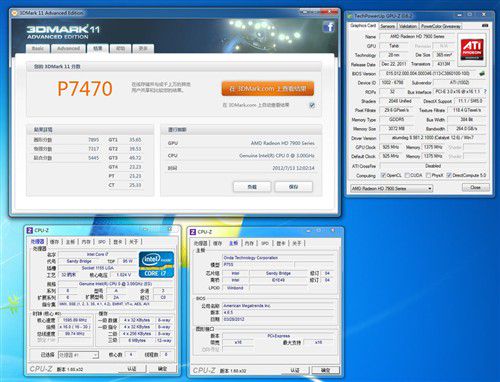Viewport: 500px width, 382px height.
Task: Click the GT4 23.23 result row
Action: click(125, 167)
